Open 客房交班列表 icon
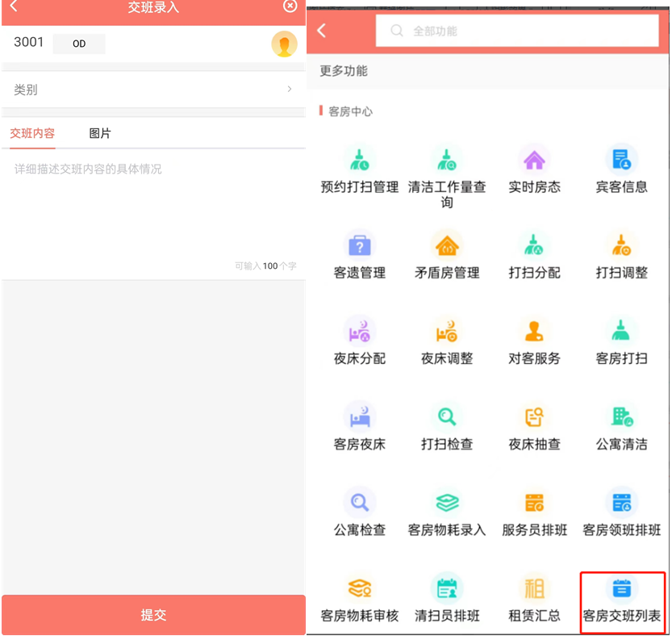672x636 pixels. [x=621, y=588]
